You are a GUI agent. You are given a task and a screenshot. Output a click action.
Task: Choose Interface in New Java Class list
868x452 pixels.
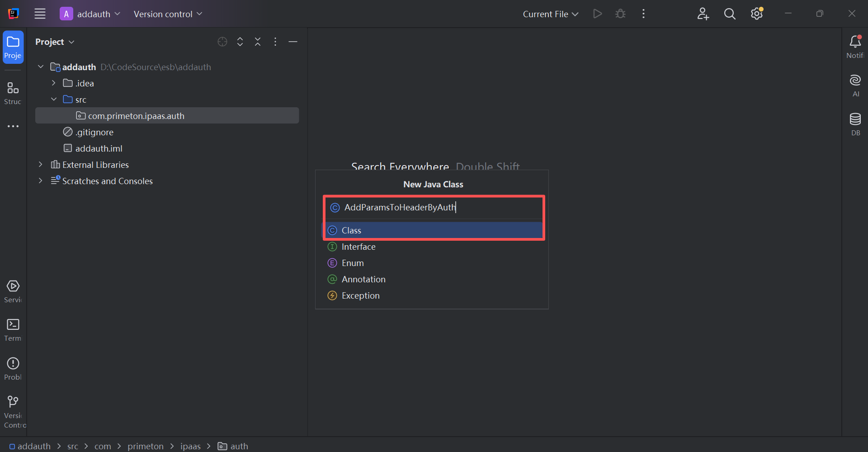(x=359, y=247)
